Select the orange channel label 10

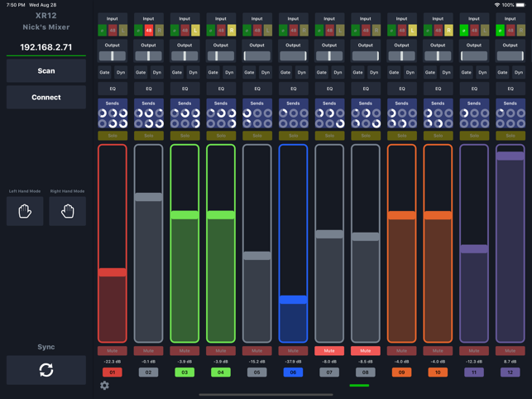pyautogui.click(x=438, y=373)
